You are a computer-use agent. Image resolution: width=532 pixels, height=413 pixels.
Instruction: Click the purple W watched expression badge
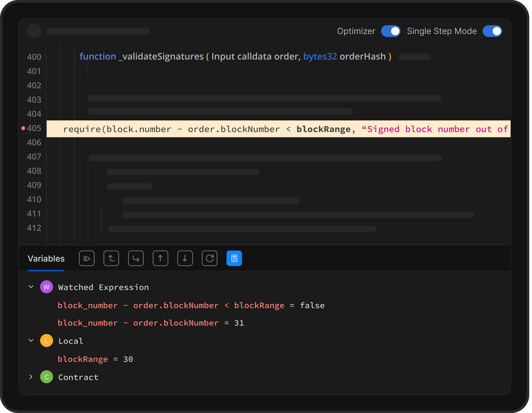tap(47, 287)
